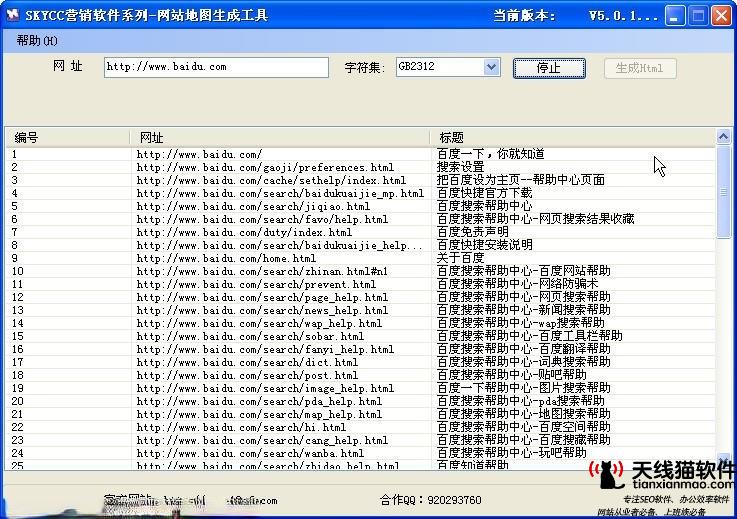Select the search/news_help.html URL
Screen dimensions: 737x519
[x=262, y=310]
